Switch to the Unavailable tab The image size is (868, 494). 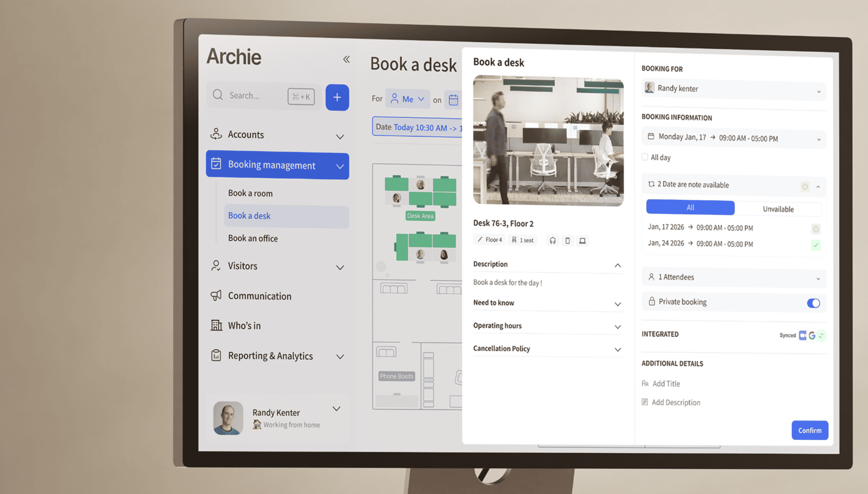click(x=778, y=209)
